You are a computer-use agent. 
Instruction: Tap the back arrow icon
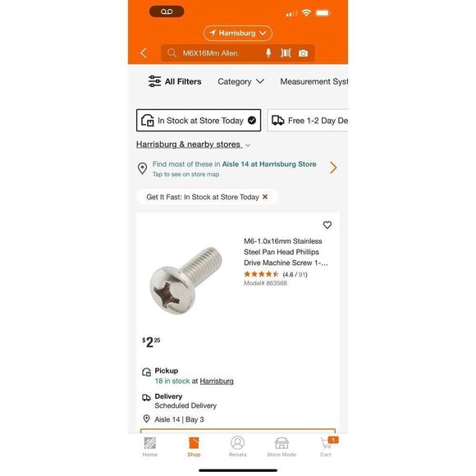pyautogui.click(x=144, y=53)
